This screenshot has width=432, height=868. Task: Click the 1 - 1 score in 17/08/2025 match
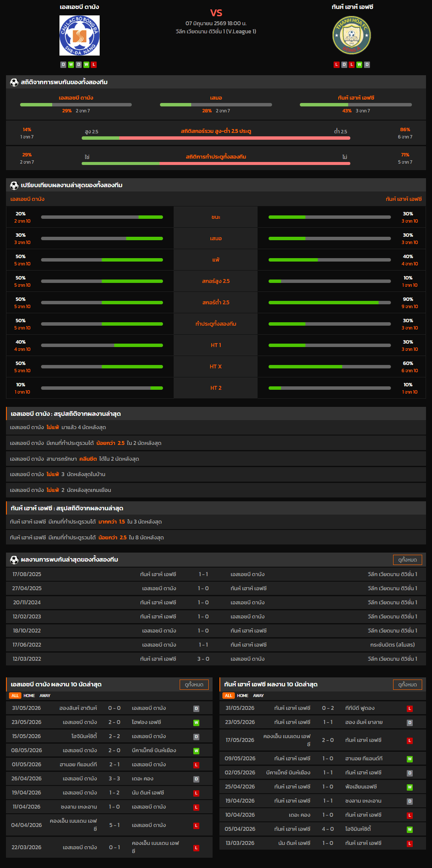click(203, 574)
